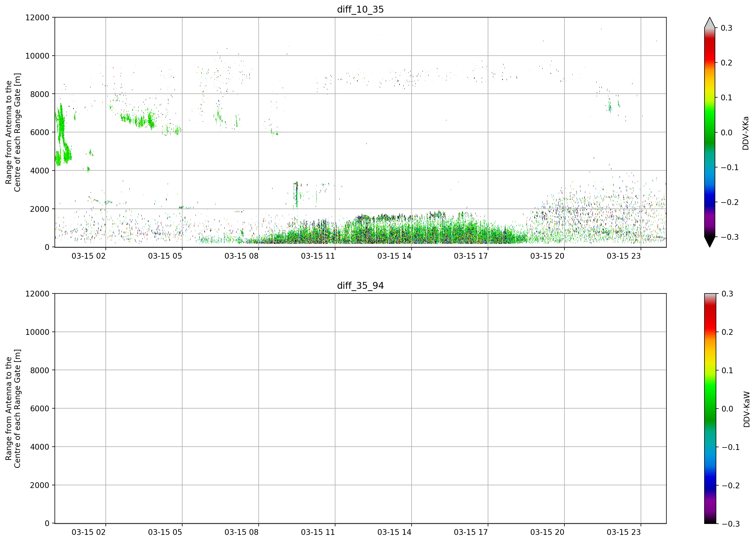Click the -0.2 tick on DDV-KaW colorbar
Image resolution: width=756 pixels, height=542 pixels.
tap(731, 485)
